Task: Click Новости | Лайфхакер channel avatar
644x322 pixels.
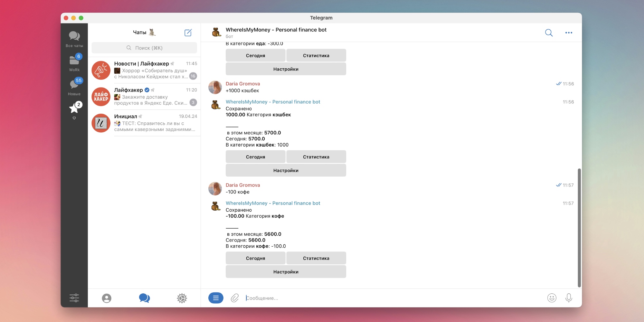Action: coord(101,70)
